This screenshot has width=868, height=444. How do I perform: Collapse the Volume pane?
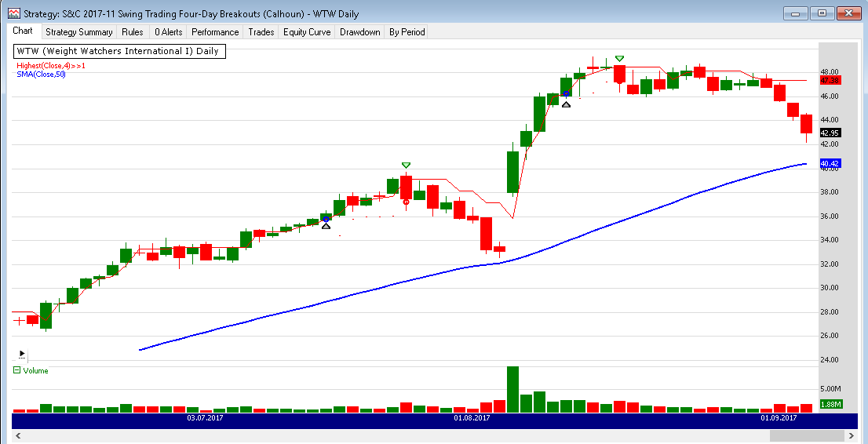tap(17, 370)
